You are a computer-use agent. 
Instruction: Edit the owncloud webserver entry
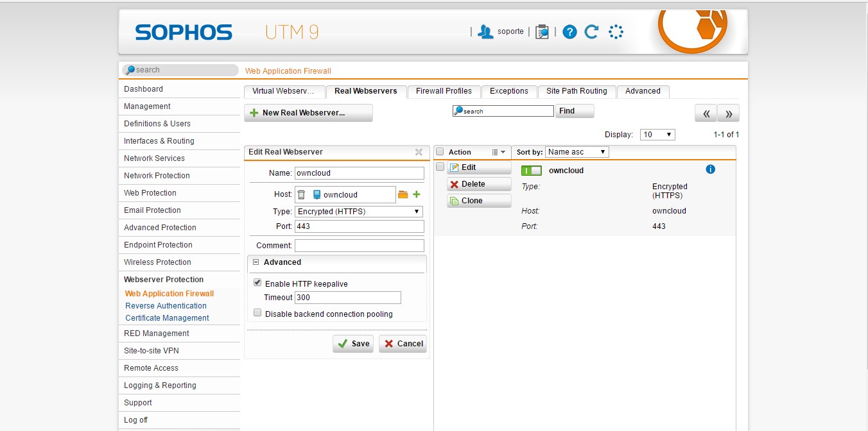coord(479,167)
